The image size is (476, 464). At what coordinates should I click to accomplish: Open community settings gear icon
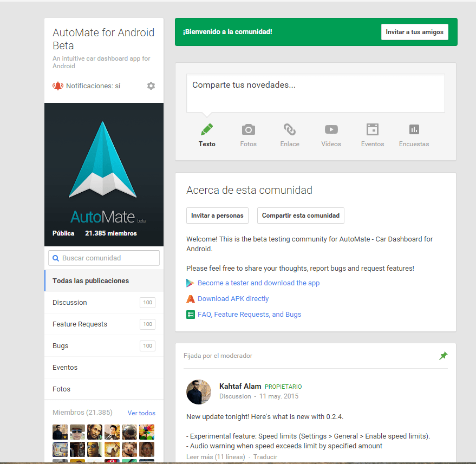[x=151, y=86]
